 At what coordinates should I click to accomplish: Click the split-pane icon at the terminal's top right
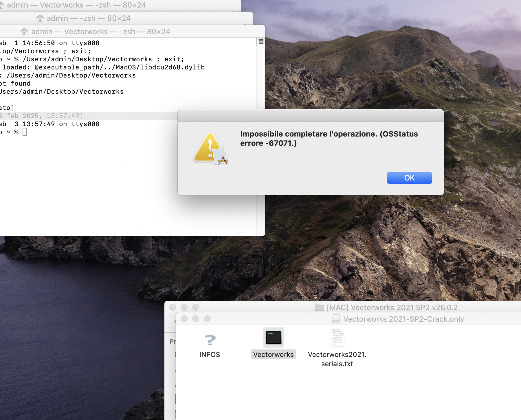tap(261, 42)
